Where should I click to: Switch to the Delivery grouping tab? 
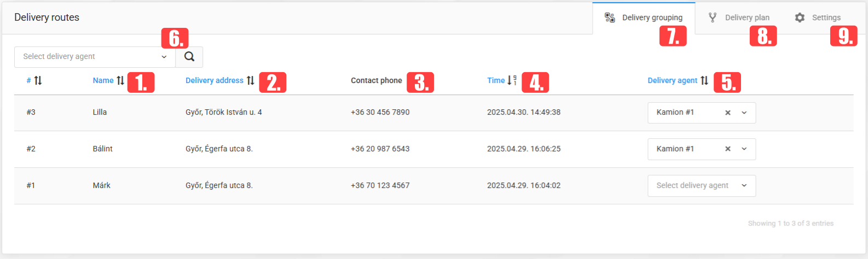644,18
